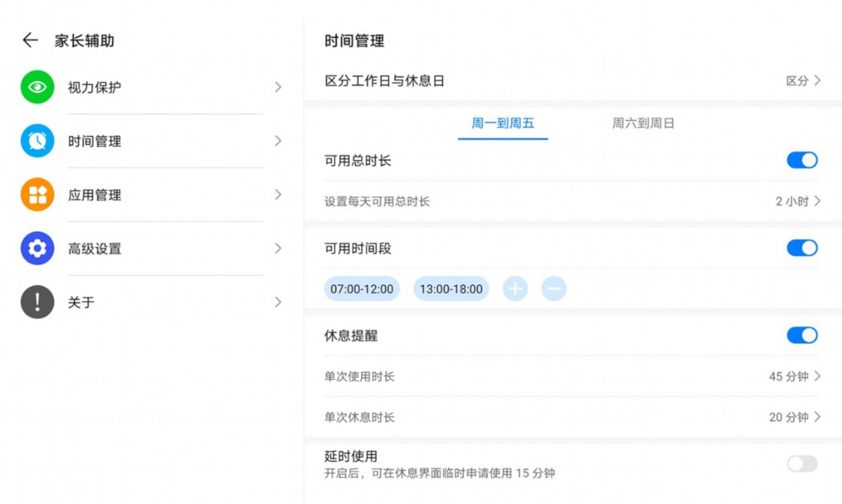Screen dimensions: 842x504
Task: Tap the blue 时间管理 alarm clock icon
Action: (x=37, y=141)
